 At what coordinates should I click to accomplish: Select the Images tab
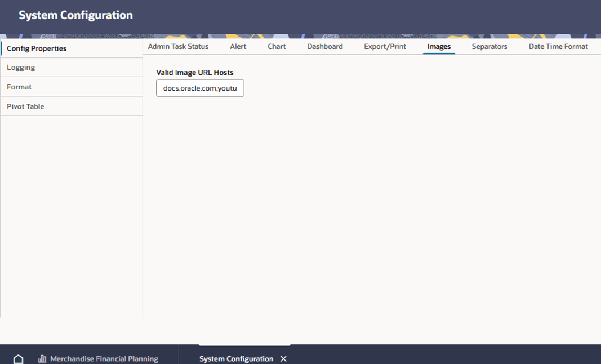pos(439,46)
